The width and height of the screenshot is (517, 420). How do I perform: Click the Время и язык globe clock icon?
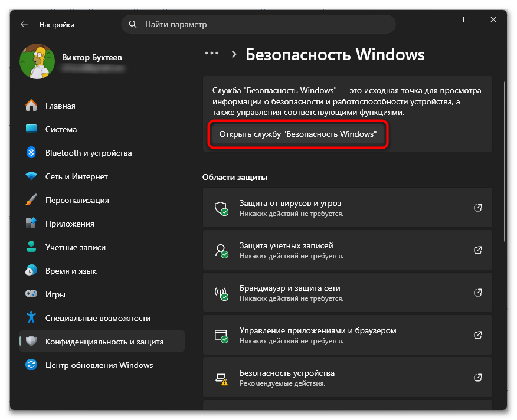tap(31, 270)
